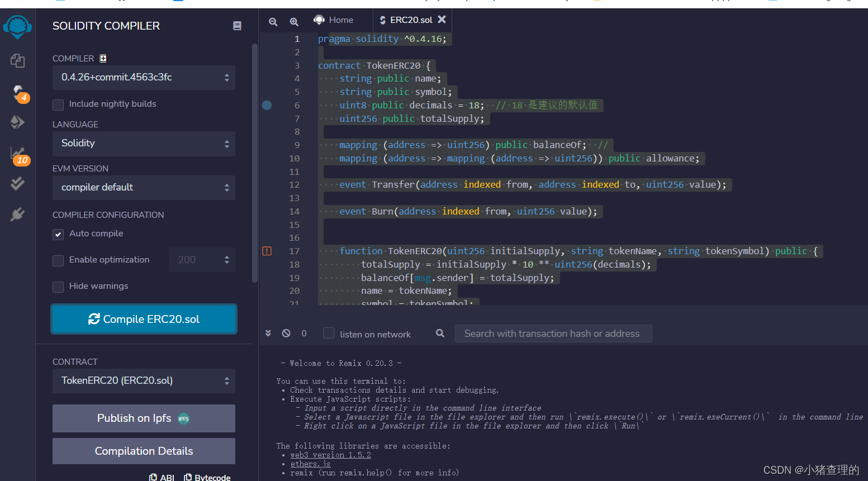
Task: Click the side panel vertical scrollbar
Action: click(255, 162)
